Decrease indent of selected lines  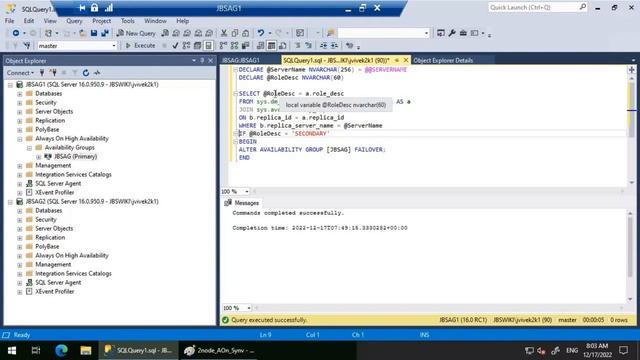pos(323,46)
